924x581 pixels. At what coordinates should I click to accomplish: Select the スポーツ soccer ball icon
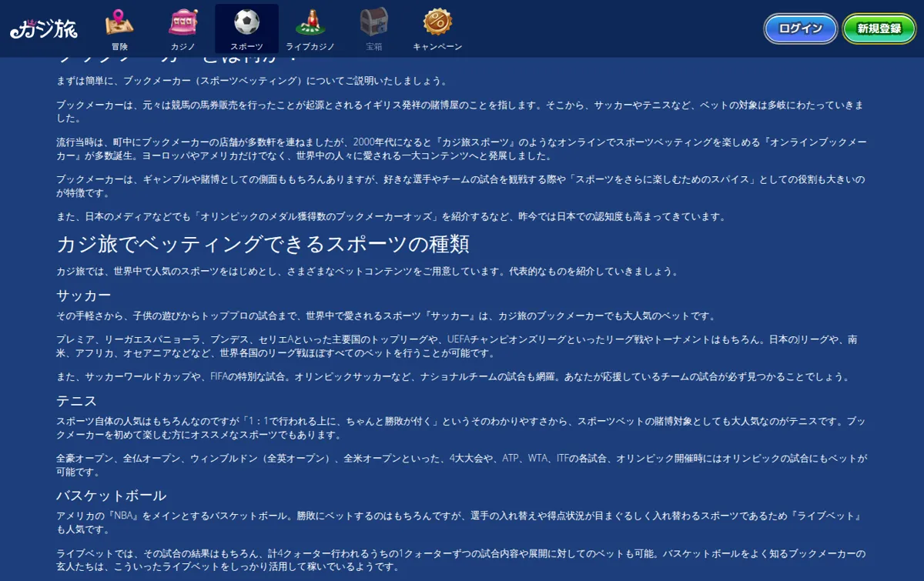pyautogui.click(x=247, y=22)
